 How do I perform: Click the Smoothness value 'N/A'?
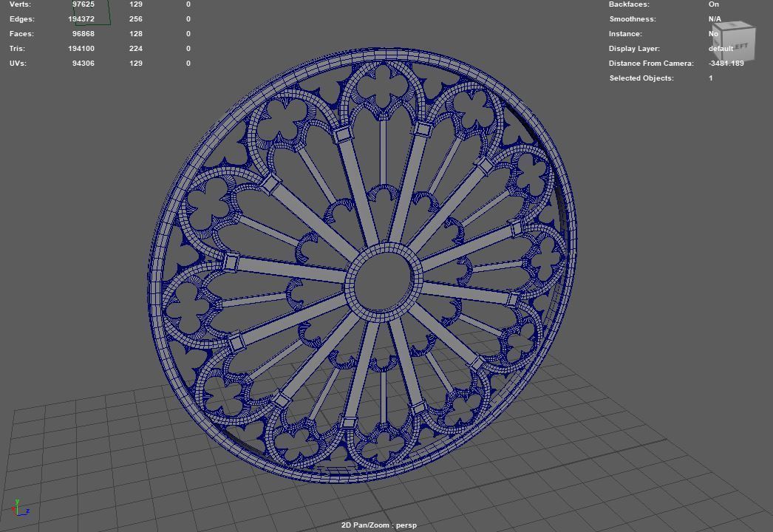715,18
